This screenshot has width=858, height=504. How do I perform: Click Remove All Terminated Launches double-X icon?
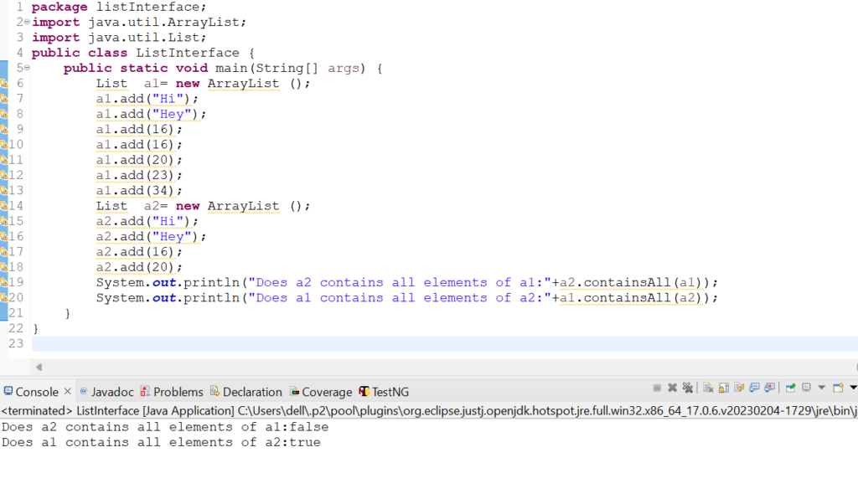pos(688,388)
